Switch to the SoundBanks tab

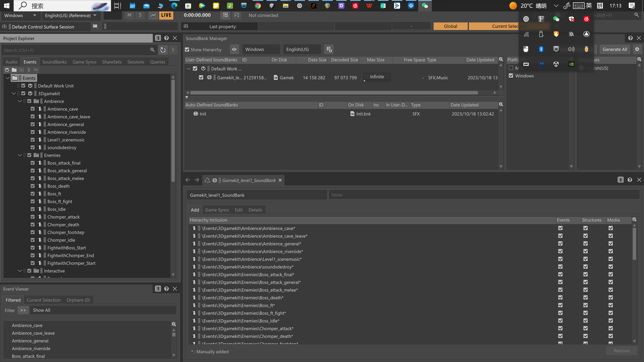54,62
